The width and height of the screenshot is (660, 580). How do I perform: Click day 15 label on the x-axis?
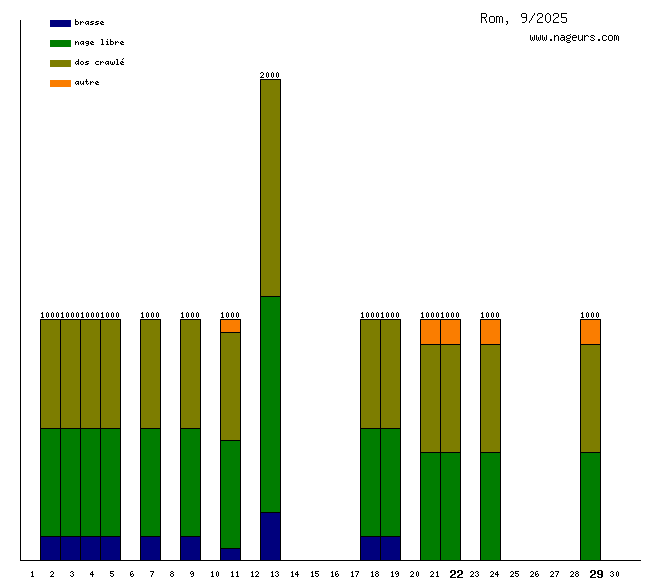click(x=314, y=574)
